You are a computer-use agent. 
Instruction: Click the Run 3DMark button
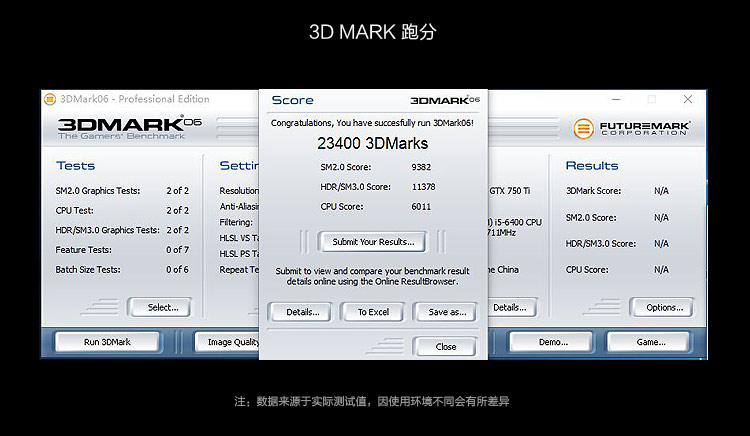[107, 342]
